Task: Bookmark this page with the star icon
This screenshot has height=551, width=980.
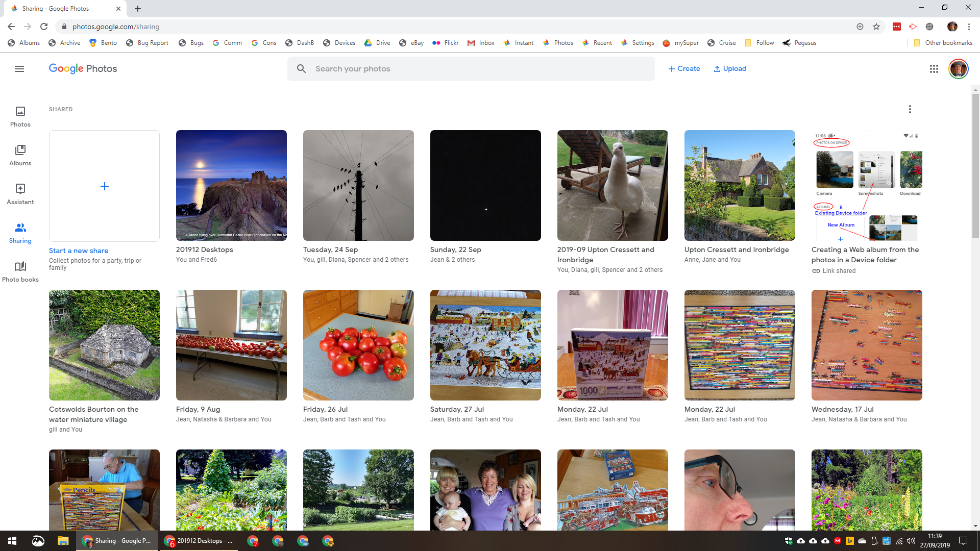Action: point(876,27)
